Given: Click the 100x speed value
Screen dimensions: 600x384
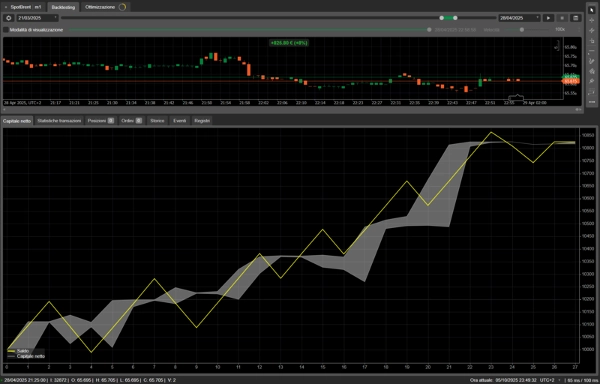Looking at the screenshot, I should click(x=560, y=29).
